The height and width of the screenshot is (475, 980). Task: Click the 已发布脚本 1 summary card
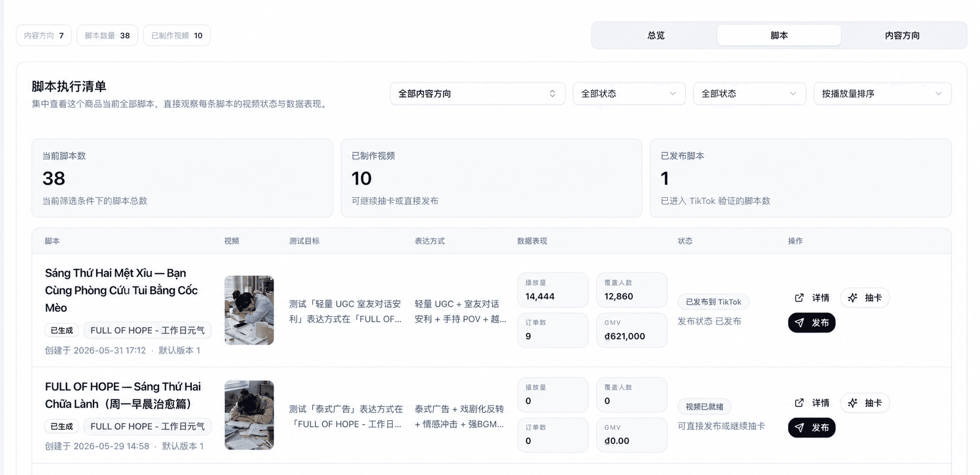click(x=801, y=178)
